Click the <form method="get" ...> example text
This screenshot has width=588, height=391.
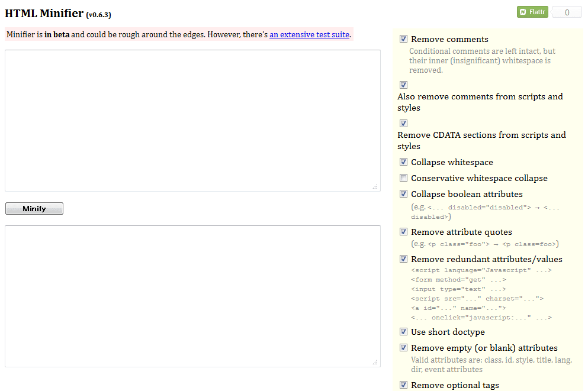[x=459, y=280]
